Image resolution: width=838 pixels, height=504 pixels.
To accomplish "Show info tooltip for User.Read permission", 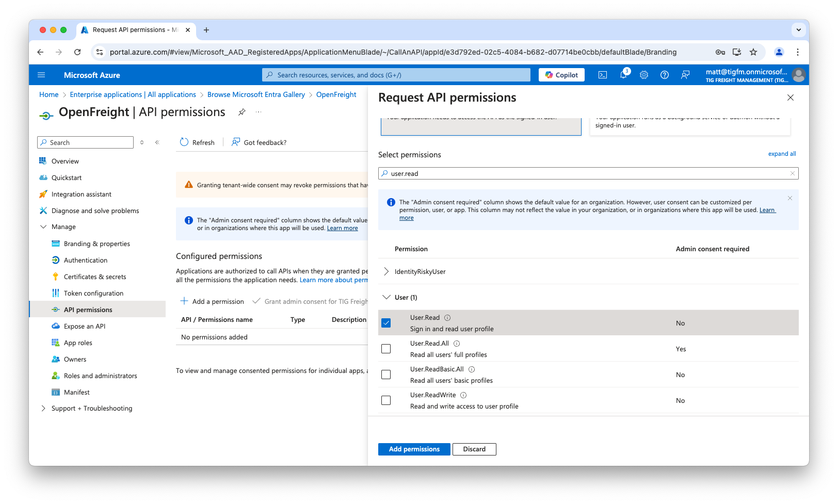I will pos(447,318).
